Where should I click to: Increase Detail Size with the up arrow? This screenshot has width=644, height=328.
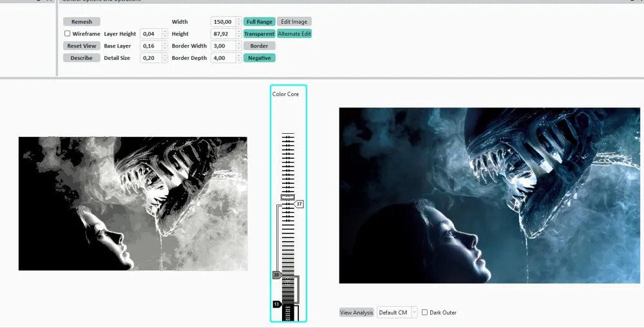point(165,55)
